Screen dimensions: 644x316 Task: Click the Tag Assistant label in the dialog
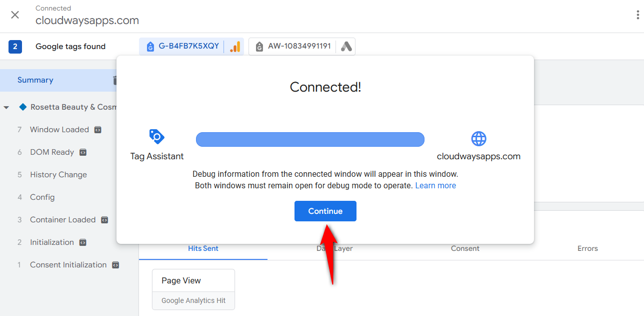(x=157, y=156)
